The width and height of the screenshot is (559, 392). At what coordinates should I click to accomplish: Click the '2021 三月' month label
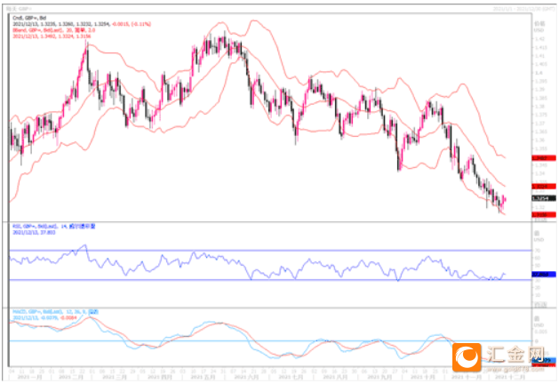point(115,377)
